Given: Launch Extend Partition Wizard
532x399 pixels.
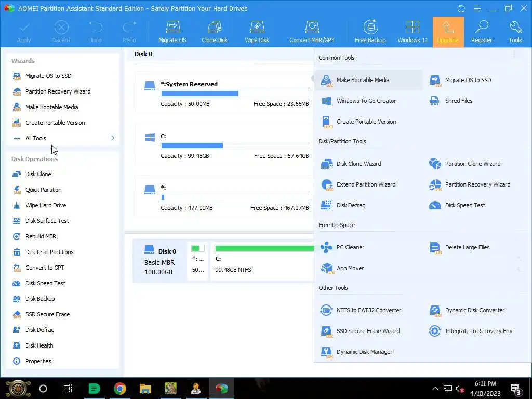Looking at the screenshot, I should pyautogui.click(x=358, y=184).
